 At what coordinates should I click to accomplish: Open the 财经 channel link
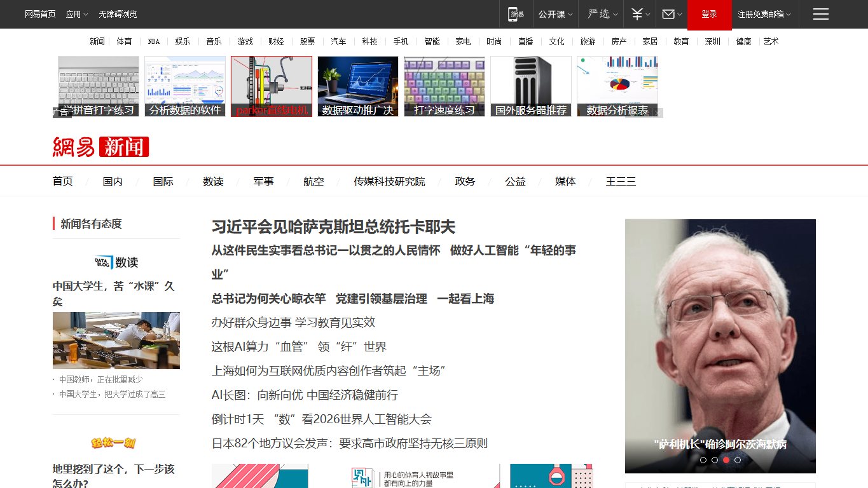pos(276,41)
